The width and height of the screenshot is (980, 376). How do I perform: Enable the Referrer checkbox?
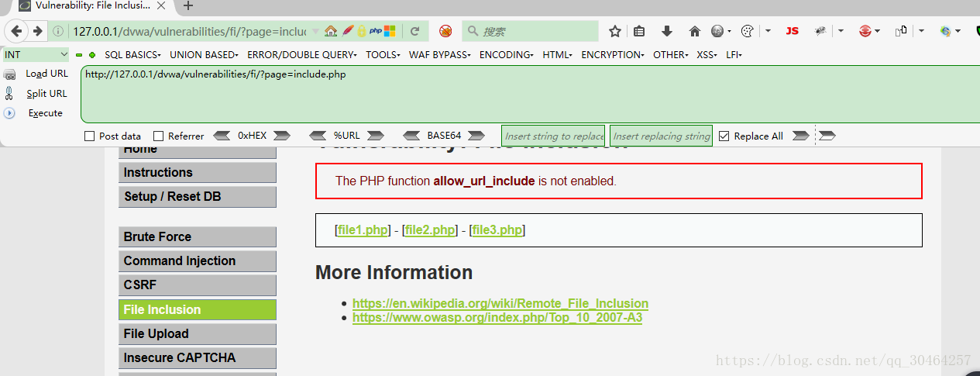coord(158,136)
